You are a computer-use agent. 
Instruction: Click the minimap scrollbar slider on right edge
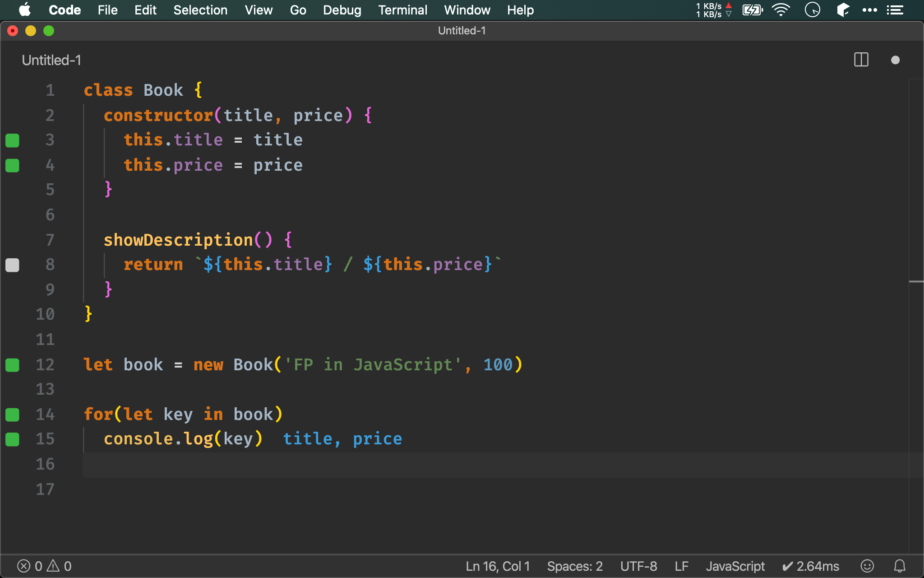click(x=916, y=282)
